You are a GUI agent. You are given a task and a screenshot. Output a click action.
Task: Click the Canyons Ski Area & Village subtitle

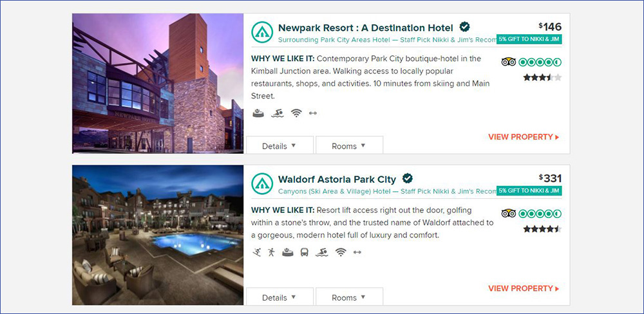(387, 191)
